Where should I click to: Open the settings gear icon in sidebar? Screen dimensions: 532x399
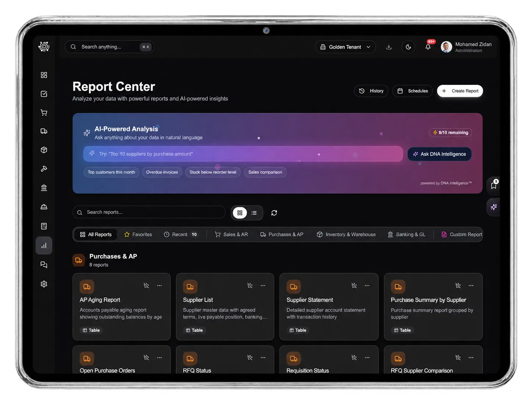pos(44,284)
